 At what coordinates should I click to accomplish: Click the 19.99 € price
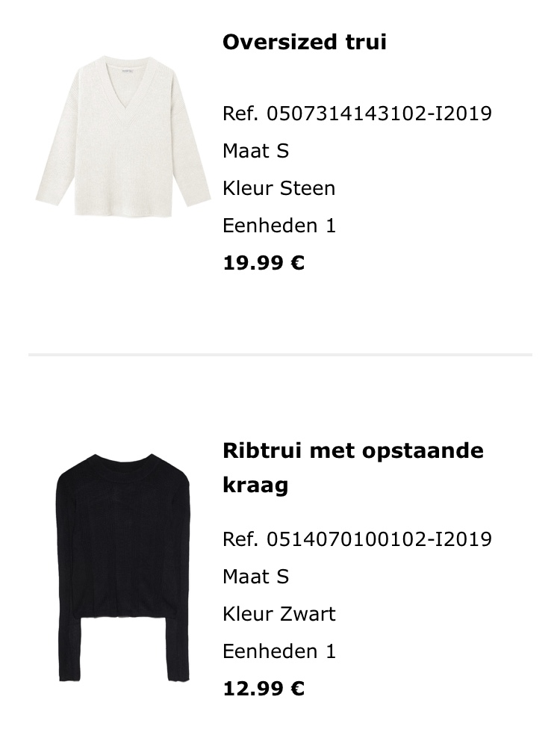[x=264, y=263]
